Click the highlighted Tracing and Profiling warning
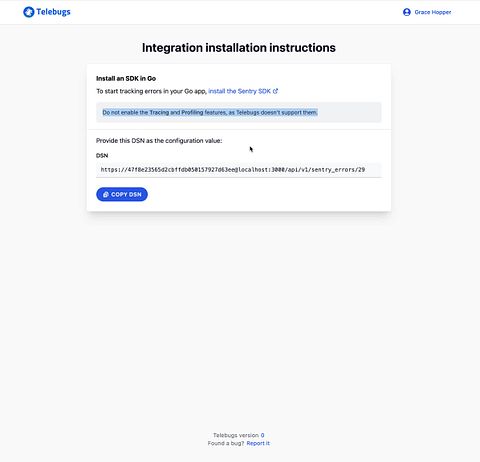Viewport: 480px width, 462px height. pyautogui.click(x=210, y=112)
